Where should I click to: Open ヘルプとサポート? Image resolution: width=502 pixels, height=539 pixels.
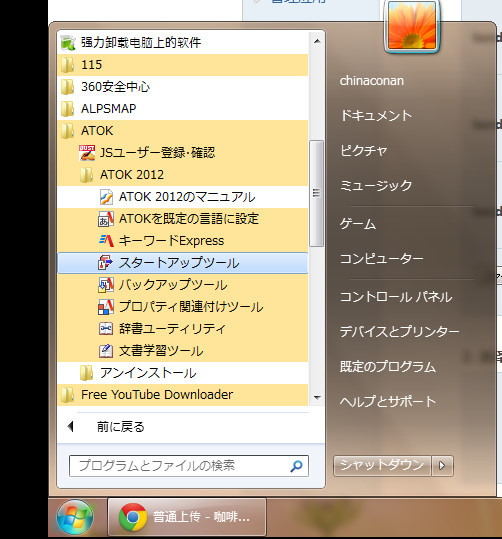coord(388,402)
